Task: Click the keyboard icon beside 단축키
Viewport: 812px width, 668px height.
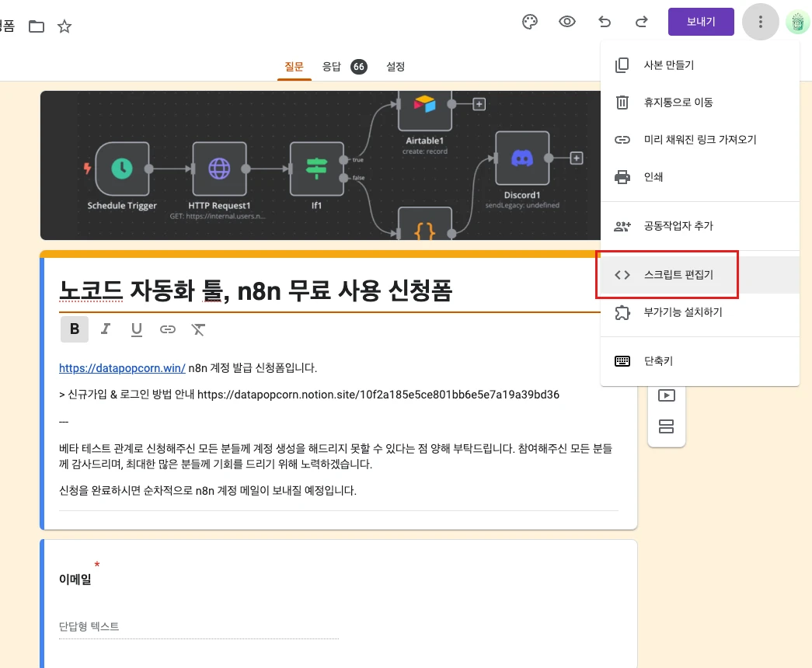Action: click(622, 361)
